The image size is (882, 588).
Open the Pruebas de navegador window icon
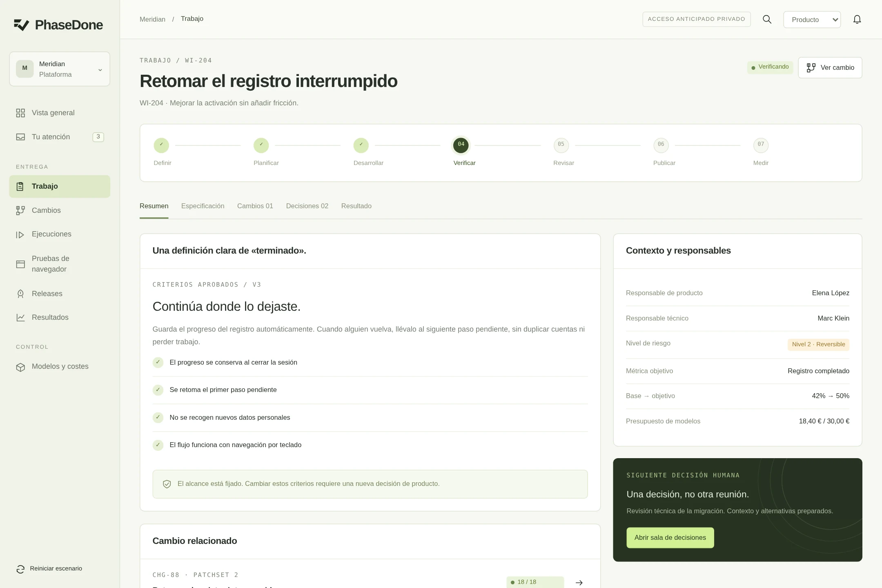(20, 264)
